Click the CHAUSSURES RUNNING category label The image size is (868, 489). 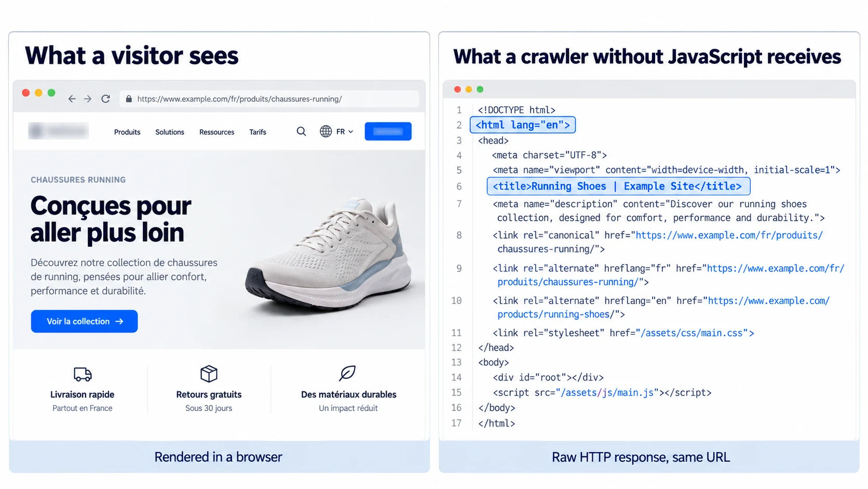point(78,180)
